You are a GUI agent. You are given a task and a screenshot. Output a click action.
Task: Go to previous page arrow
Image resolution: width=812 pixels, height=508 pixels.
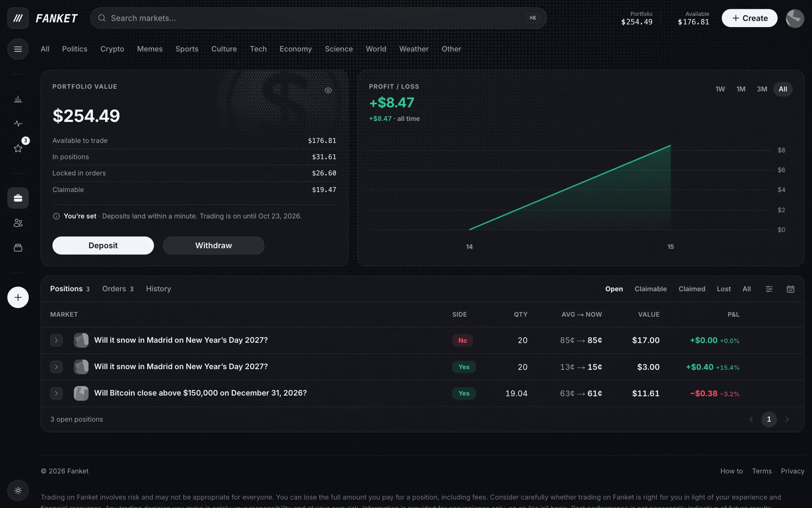(751, 419)
